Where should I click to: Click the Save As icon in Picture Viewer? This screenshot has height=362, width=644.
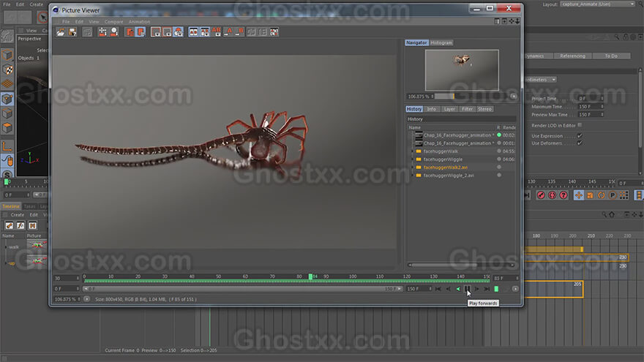72,32
